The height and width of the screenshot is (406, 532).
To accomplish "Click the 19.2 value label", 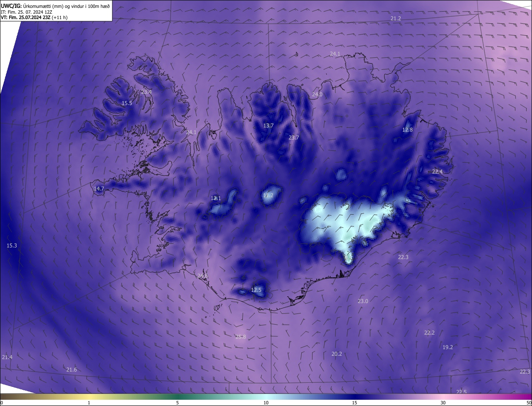I will pos(448,347).
